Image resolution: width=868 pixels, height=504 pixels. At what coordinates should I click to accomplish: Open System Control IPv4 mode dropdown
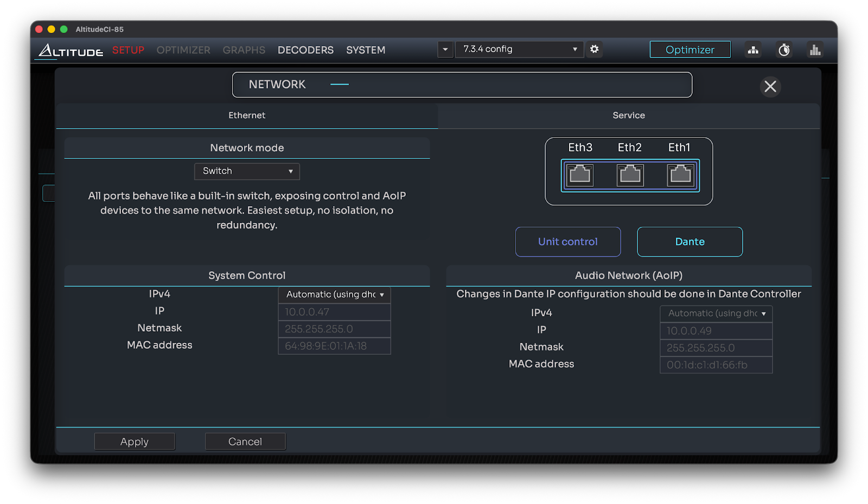click(x=334, y=295)
